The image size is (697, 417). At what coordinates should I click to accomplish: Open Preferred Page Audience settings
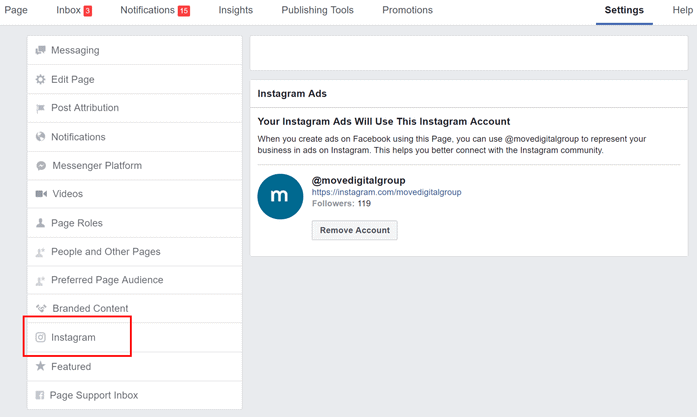click(x=135, y=280)
